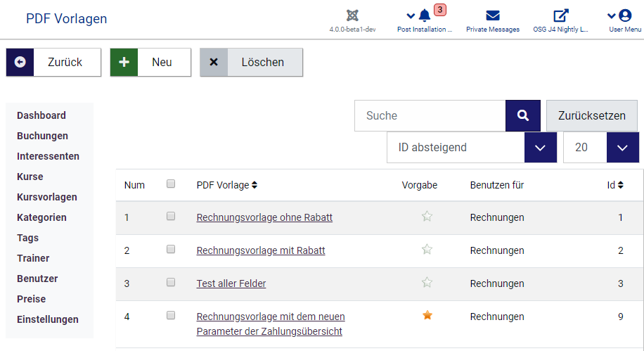Image resolution: width=644 pixels, height=351 pixels.
Task: Click the Löschen button label
Action: click(x=262, y=62)
